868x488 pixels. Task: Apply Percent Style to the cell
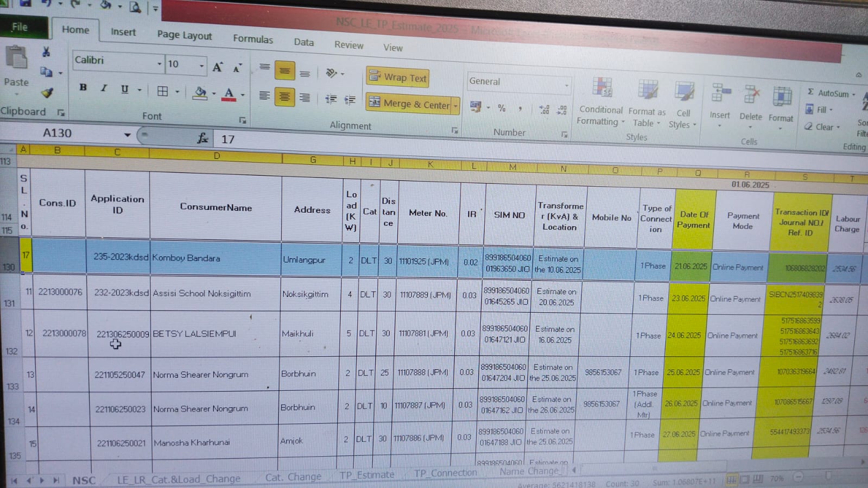502,108
